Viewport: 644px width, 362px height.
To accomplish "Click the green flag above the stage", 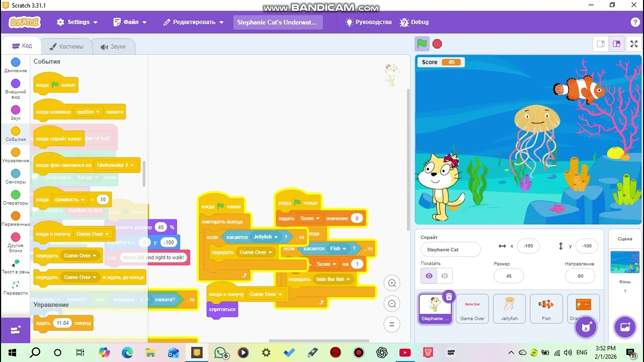I will (422, 44).
